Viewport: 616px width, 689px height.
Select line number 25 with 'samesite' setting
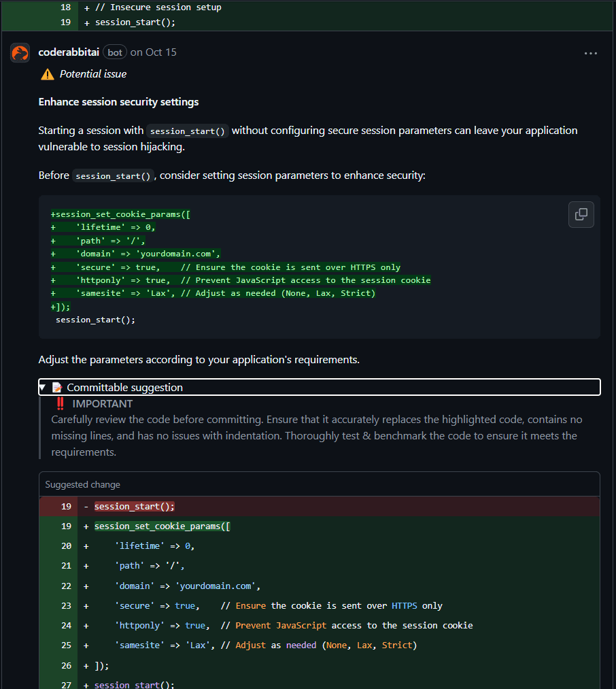66,645
